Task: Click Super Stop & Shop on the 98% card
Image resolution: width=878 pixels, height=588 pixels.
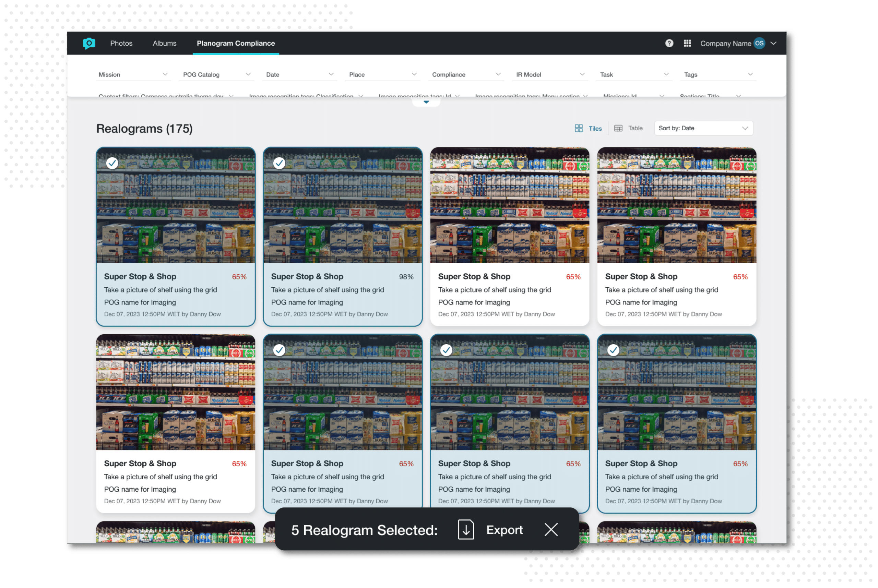Action: tap(307, 276)
